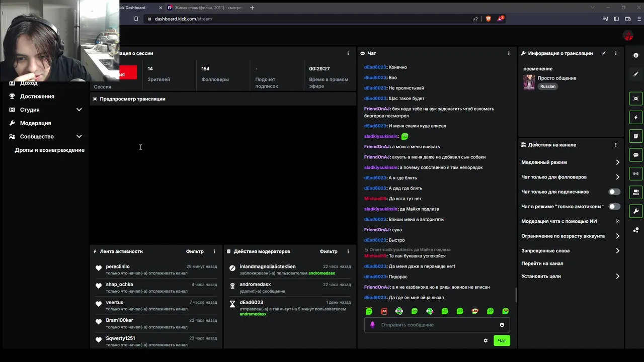Bookmark this page in the address bar

[136, 19]
